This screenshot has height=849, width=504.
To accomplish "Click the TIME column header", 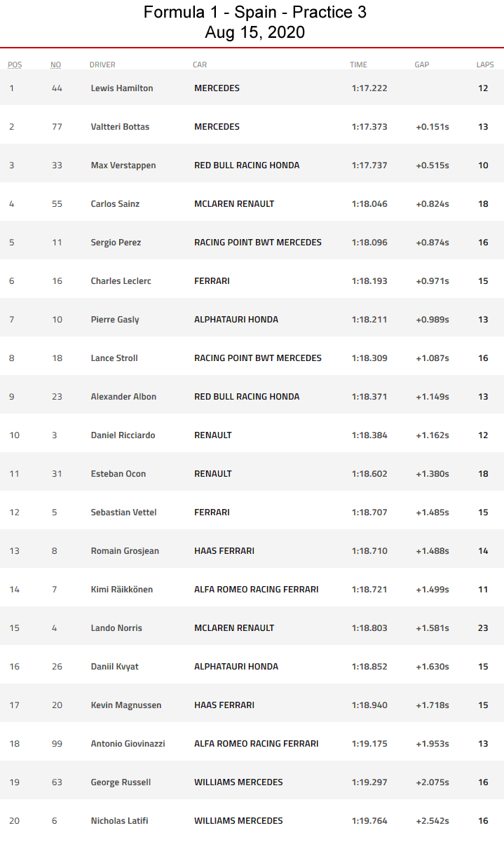I will [358, 64].
